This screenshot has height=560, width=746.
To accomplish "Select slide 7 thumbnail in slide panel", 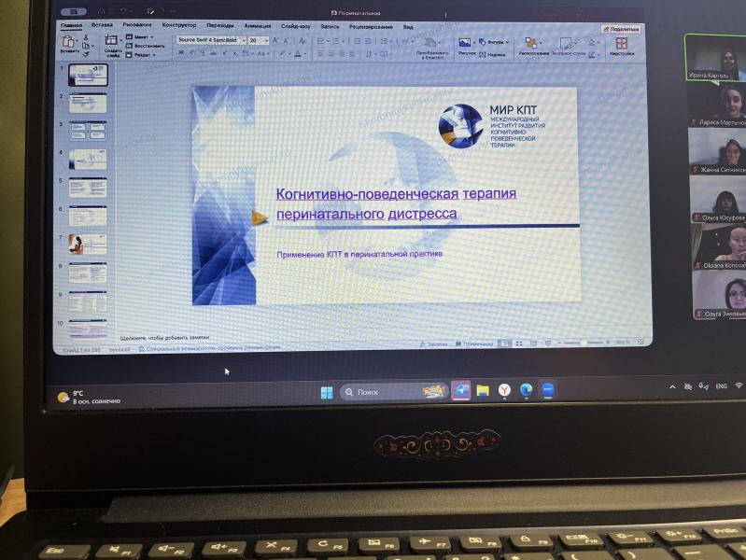I will 87,243.
